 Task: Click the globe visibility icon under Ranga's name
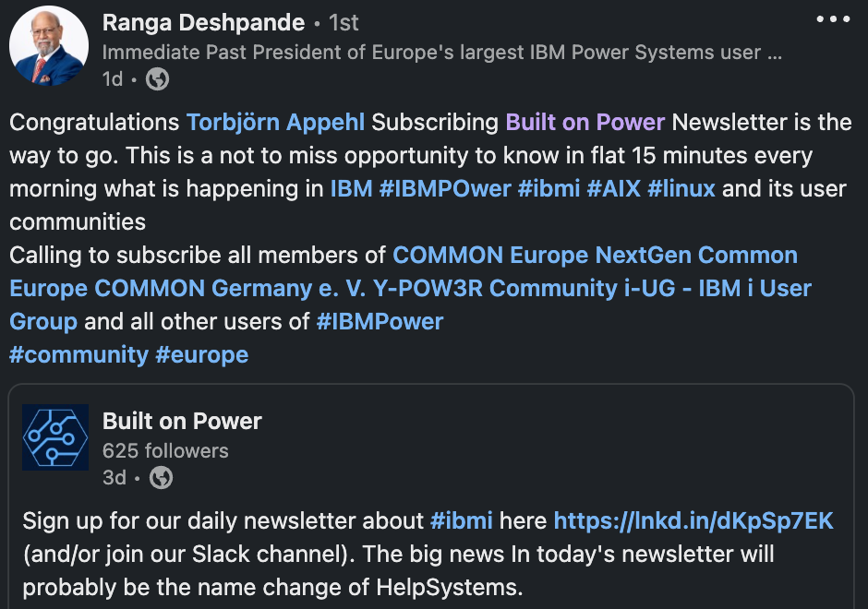click(157, 79)
